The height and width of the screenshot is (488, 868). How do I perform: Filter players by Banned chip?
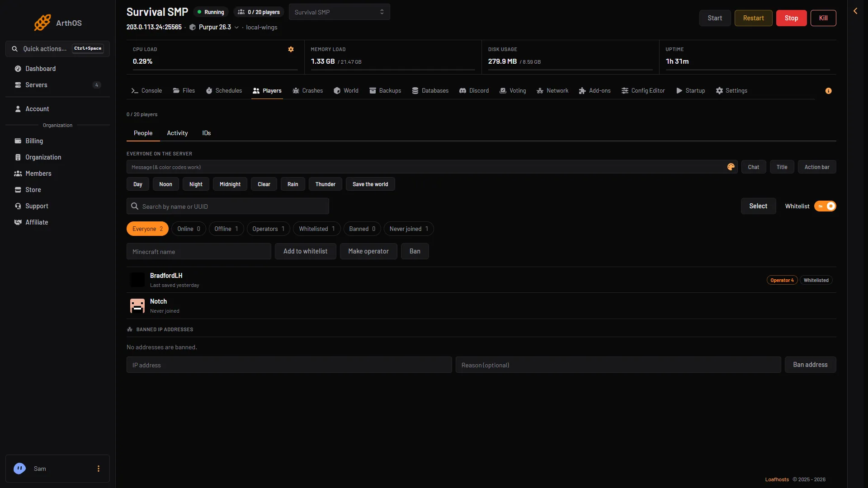362,229
